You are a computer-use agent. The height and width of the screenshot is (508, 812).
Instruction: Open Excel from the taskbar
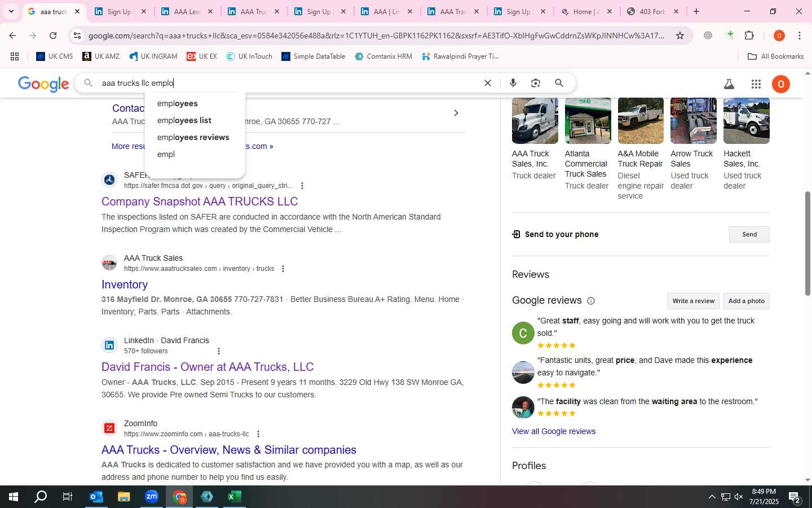(235, 497)
